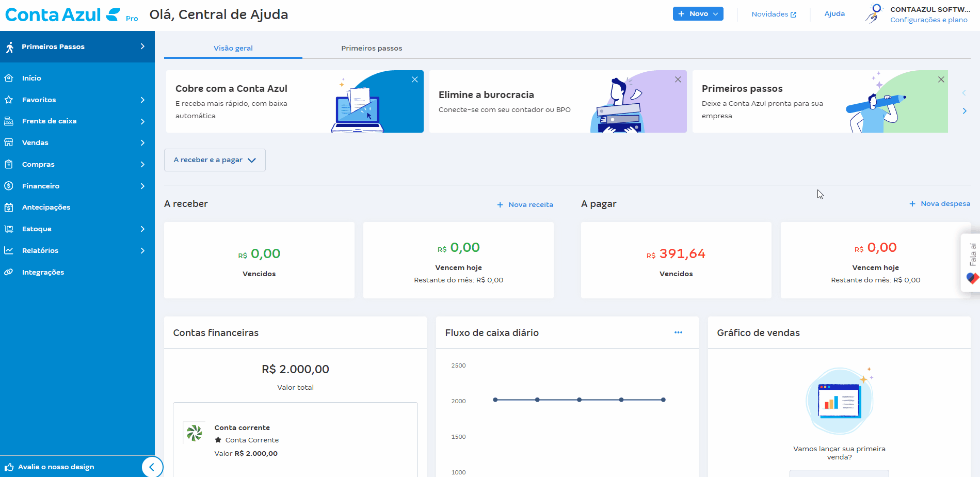This screenshot has height=477, width=980.
Task: Close the Cobre com a Conta Azul banner
Action: pyautogui.click(x=415, y=79)
